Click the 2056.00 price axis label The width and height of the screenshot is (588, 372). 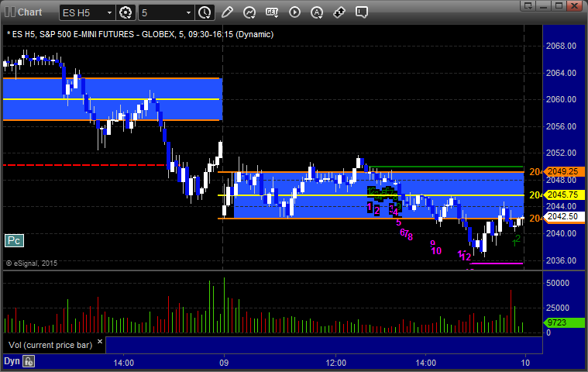561,126
